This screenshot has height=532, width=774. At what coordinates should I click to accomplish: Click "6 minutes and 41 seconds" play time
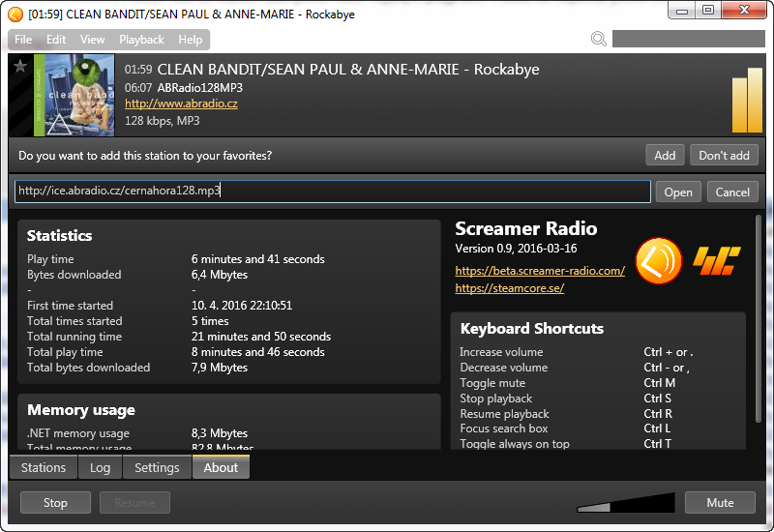257,259
